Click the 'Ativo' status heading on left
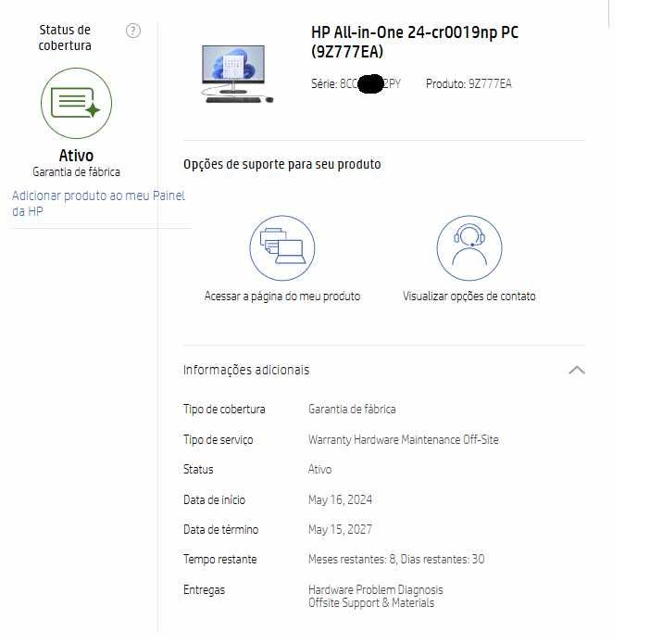This screenshot has height=644, width=650. click(76, 156)
